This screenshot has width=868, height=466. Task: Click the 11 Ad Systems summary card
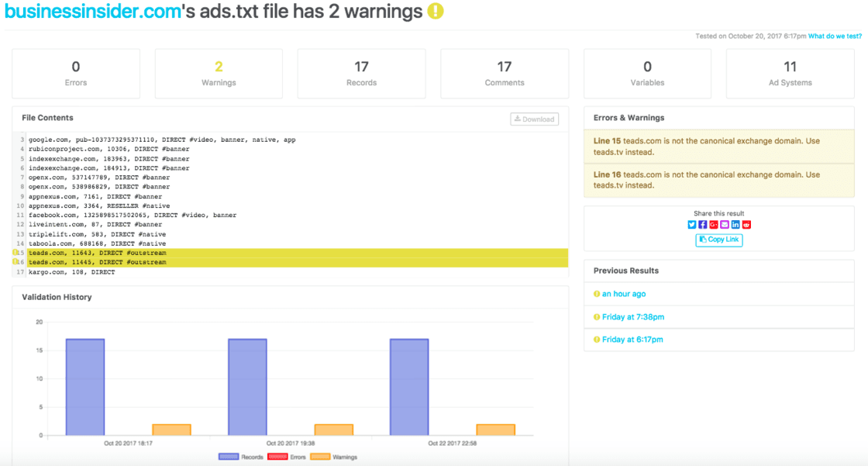pyautogui.click(x=790, y=74)
